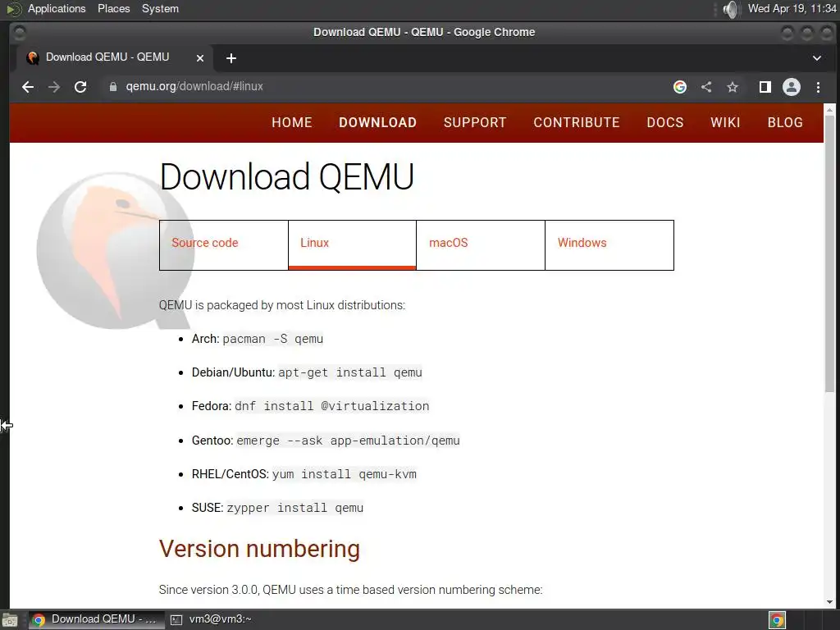Open the window menu button in titlebar

coord(20,33)
